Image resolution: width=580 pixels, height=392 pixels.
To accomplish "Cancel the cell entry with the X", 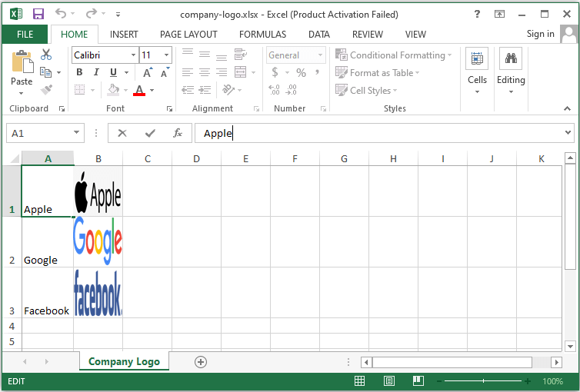I will point(122,133).
